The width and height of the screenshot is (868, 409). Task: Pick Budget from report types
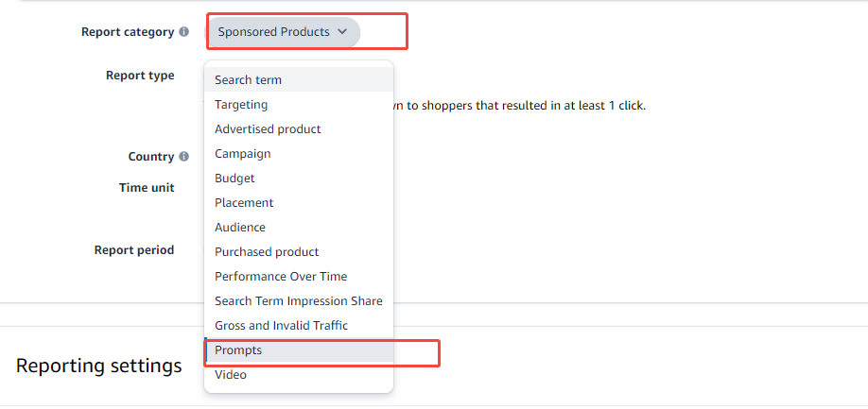[234, 179]
